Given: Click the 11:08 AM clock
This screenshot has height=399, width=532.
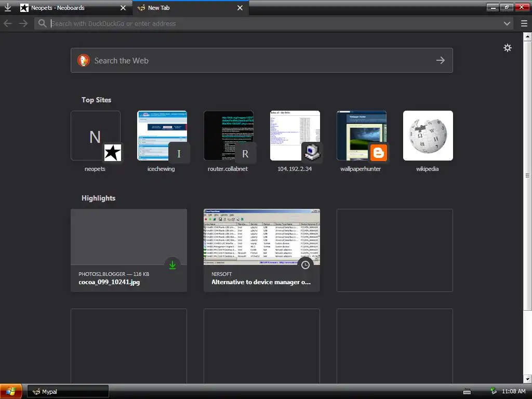Looking at the screenshot, I should point(514,392).
